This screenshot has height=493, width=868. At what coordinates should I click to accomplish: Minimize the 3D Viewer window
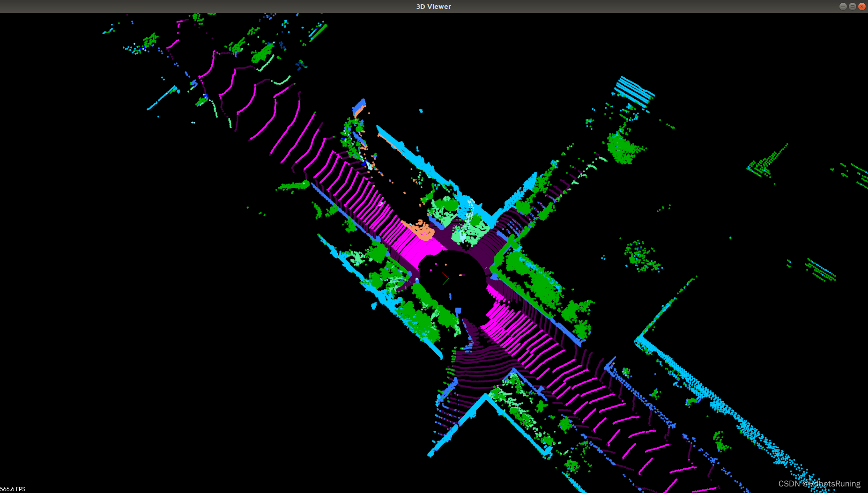(x=842, y=6)
